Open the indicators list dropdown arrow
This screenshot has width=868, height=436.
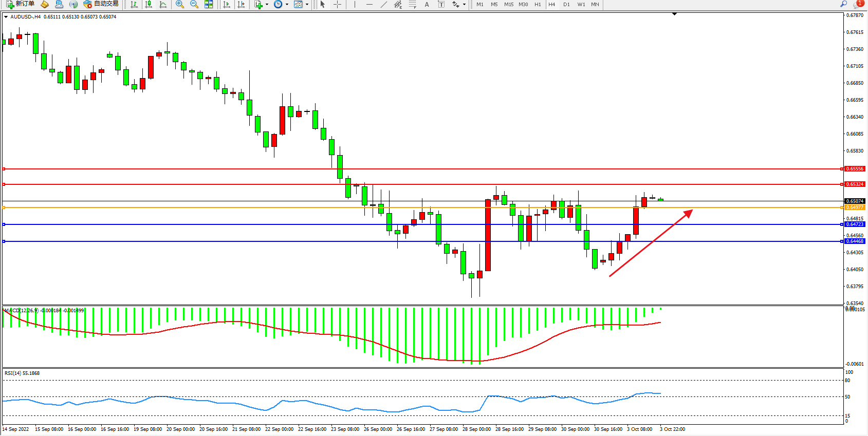[x=267, y=4]
